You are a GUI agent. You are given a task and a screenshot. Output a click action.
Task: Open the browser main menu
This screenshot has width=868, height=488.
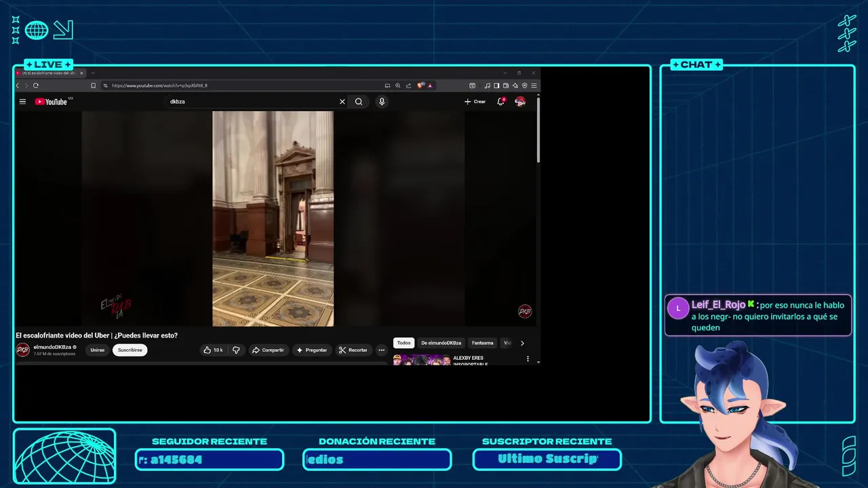pos(534,85)
